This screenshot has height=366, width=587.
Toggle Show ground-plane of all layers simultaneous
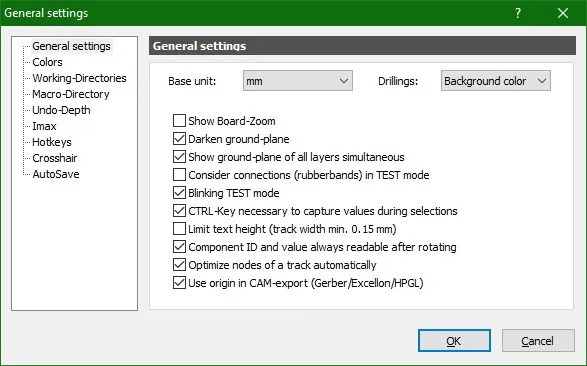[179, 157]
